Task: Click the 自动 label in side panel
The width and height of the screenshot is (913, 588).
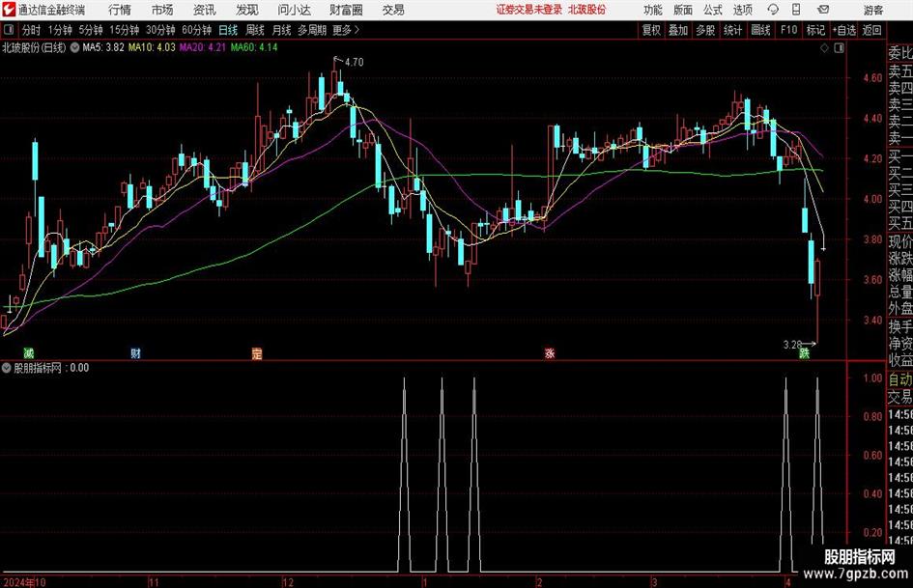Action: click(x=900, y=379)
